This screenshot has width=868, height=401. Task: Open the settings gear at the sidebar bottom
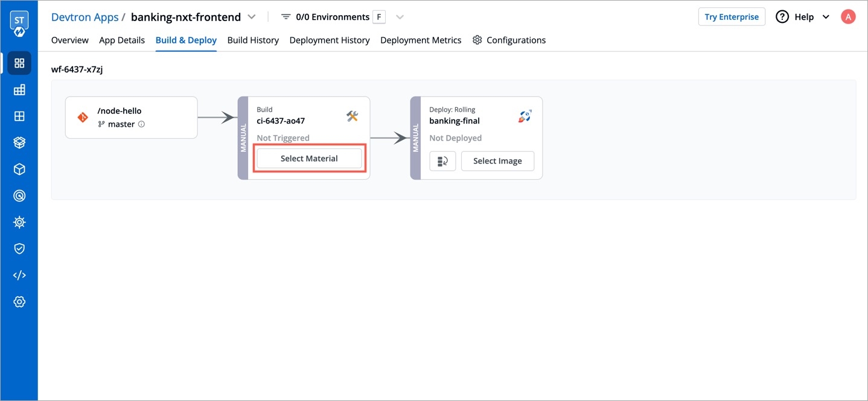tap(19, 302)
